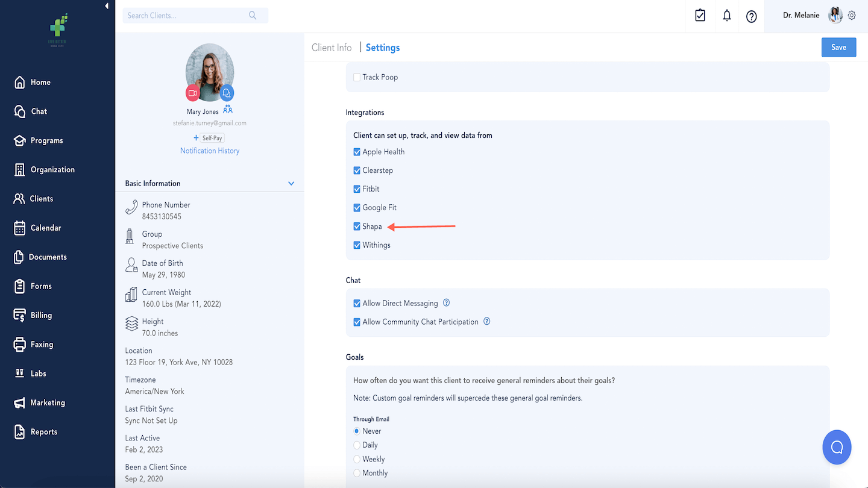Go to Billing in the sidebar
Screen dimensions: 868x488
point(41,315)
